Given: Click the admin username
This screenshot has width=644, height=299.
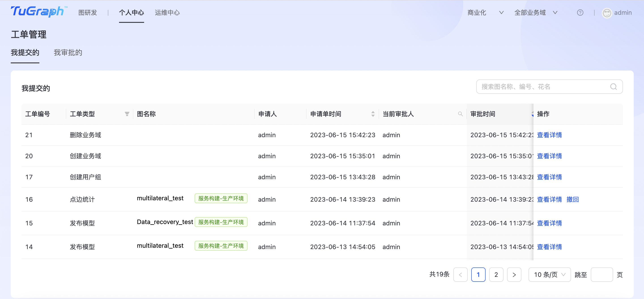Looking at the screenshot, I should 623,13.
